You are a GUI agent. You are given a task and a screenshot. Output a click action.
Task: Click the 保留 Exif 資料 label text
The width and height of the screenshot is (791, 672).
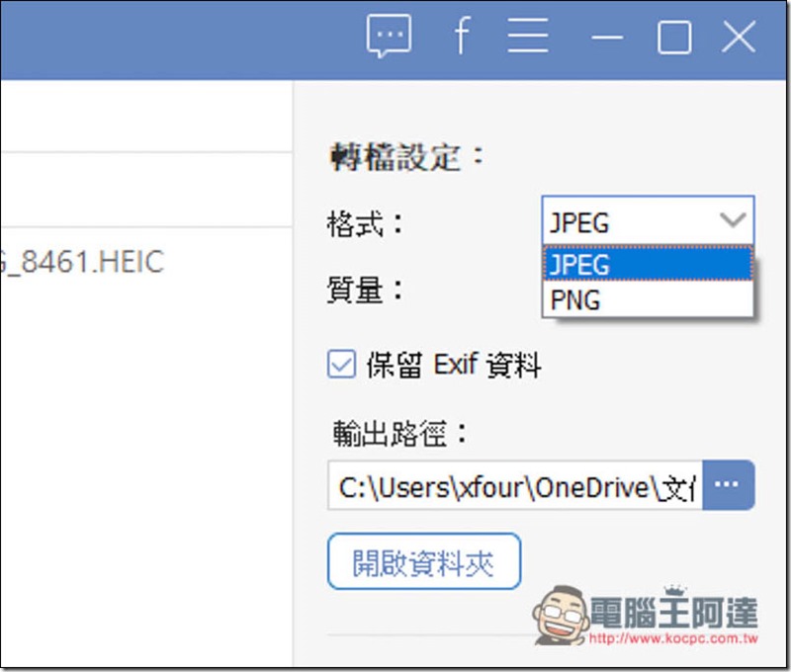(454, 365)
